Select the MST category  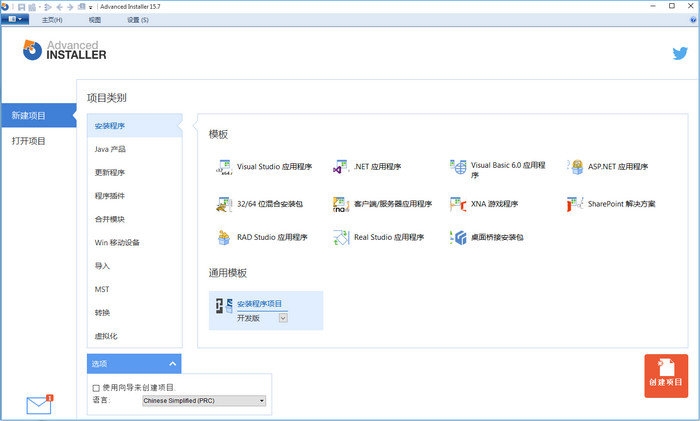[x=134, y=289]
